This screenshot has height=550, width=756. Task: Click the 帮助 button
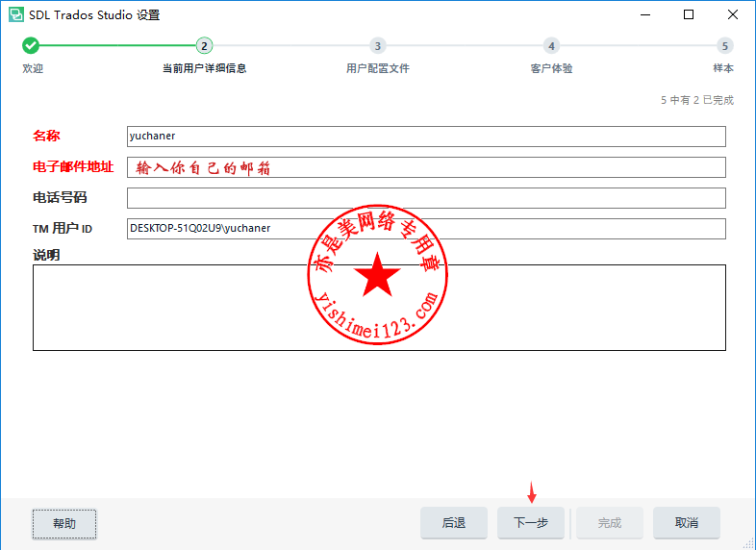click(64, 524)
